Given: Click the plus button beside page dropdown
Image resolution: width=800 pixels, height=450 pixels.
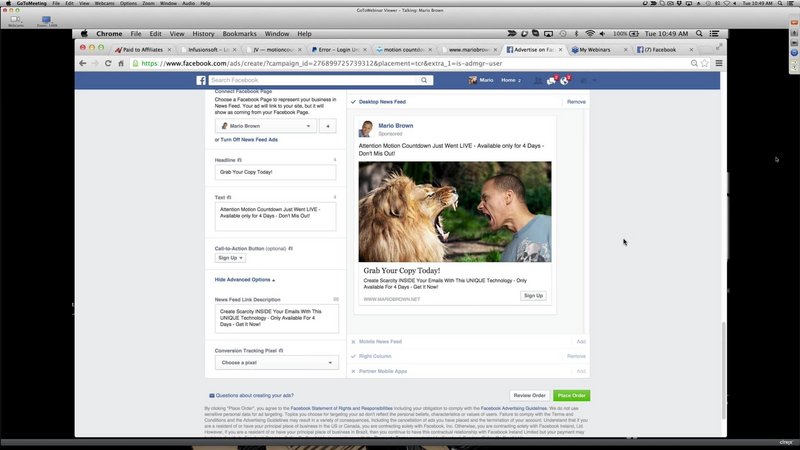Looking at the screenshot, I should pyautogui.click(x=328, y=126).
